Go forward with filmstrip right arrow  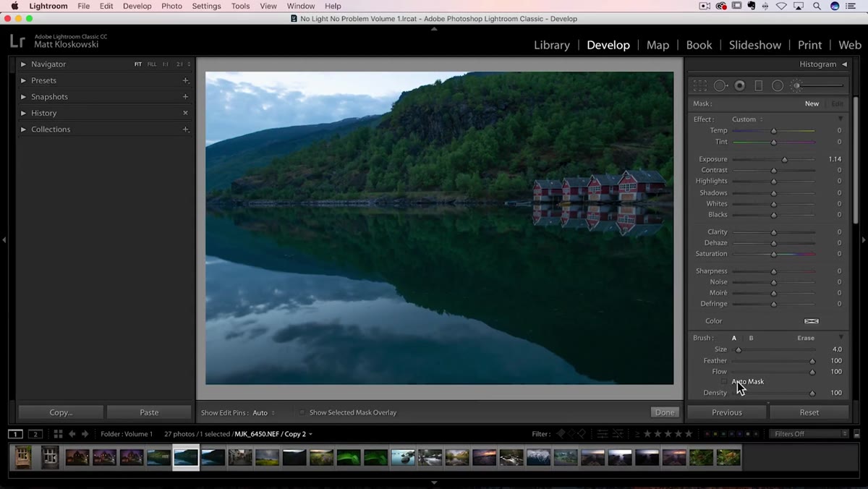[85, 434]
